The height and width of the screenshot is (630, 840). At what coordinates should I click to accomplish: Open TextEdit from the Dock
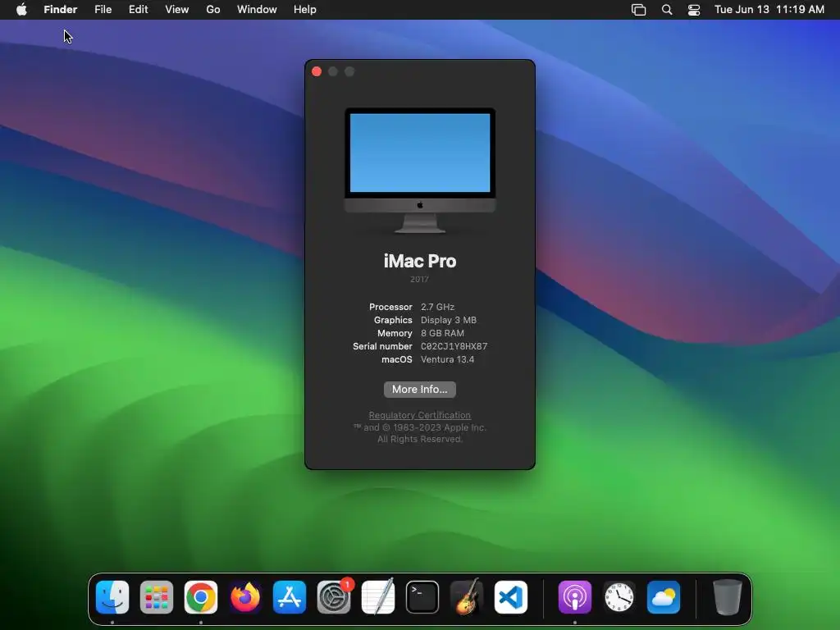pyautogui.click(x=378, y=597)
